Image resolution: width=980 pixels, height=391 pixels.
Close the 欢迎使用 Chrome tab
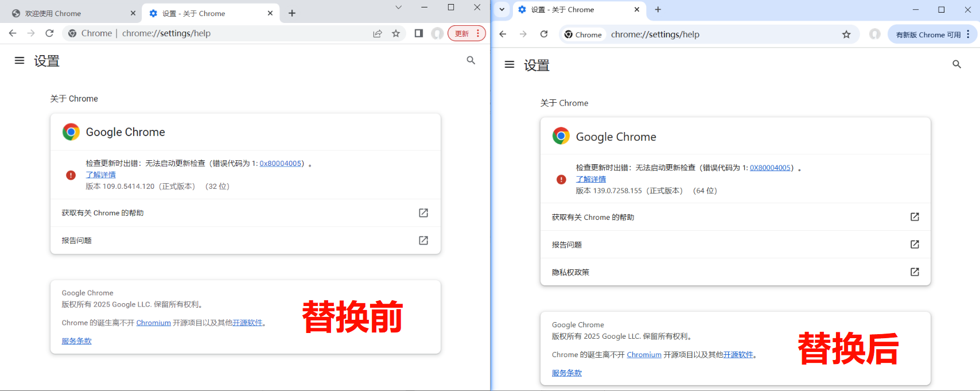coord(133,13)
